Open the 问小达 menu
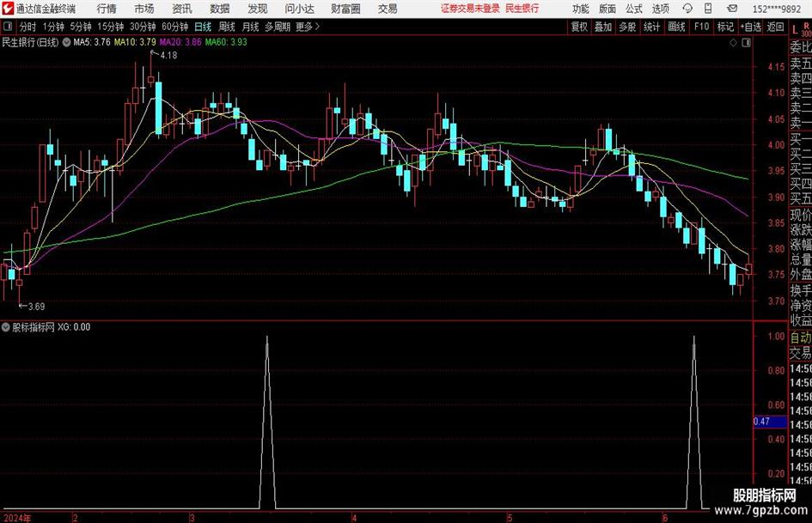The height and width of the screenshot is (523, 812). [299, 9]
